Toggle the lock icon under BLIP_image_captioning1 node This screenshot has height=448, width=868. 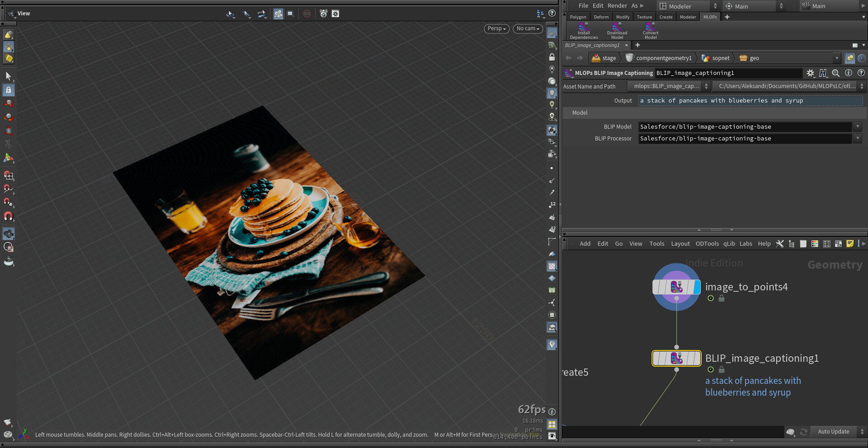coord(722,369)
